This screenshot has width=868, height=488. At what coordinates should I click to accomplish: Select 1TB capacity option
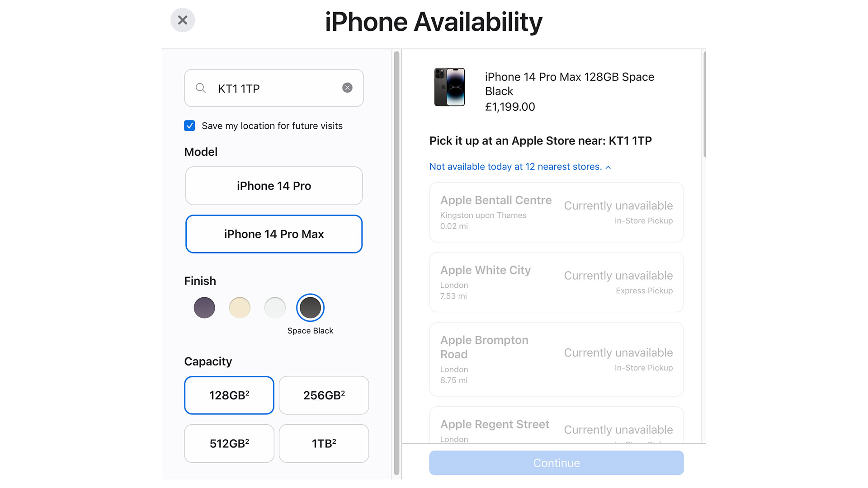[x=321, y=442]
